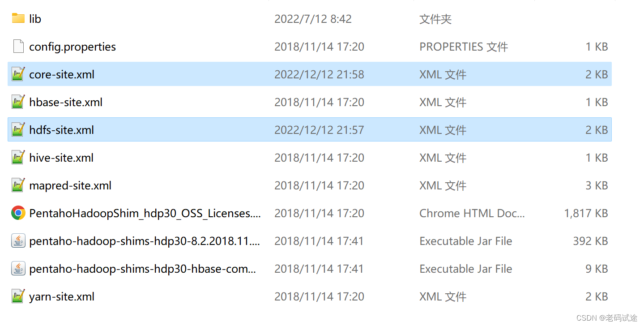Click the Chrome icon on the OSS Licenses file
644x326 pixels.
coord(17,213)
